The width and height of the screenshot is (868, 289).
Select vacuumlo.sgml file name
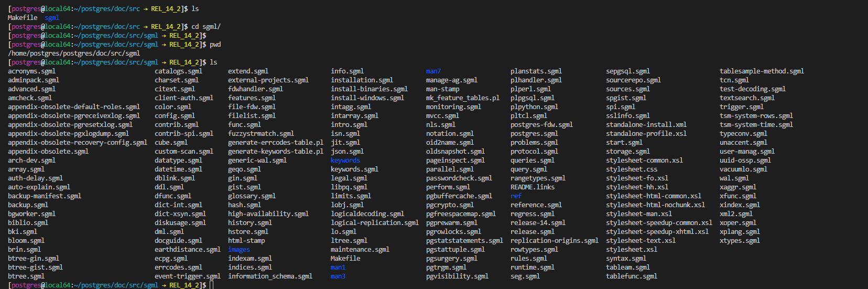pyautogui.click(x=743, y=169)
